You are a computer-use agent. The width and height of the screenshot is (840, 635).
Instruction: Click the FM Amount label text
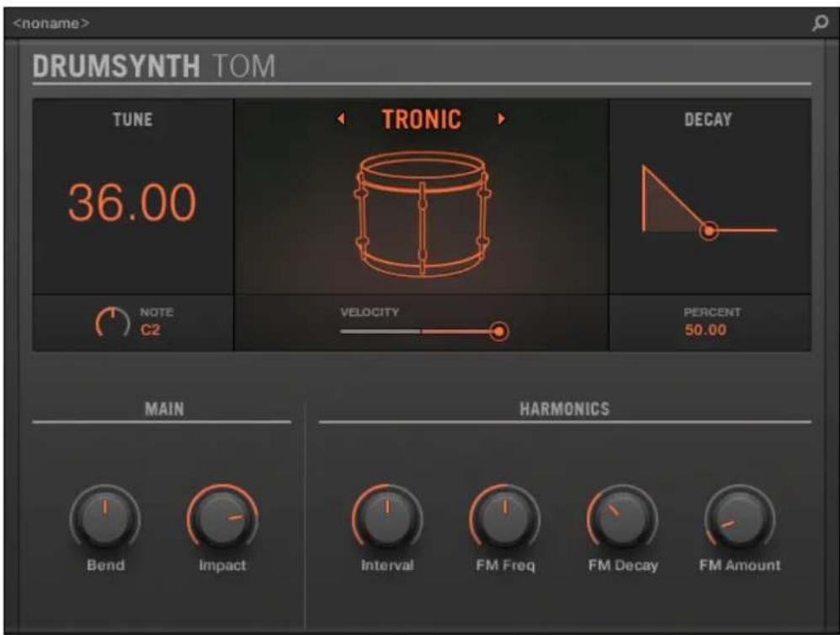pyautogui.click(x=739, y=565)
